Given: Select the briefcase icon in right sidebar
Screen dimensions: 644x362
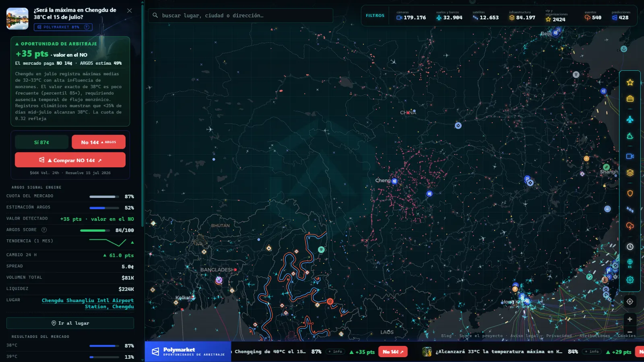Looking at the screenshot, I should 630,99.
